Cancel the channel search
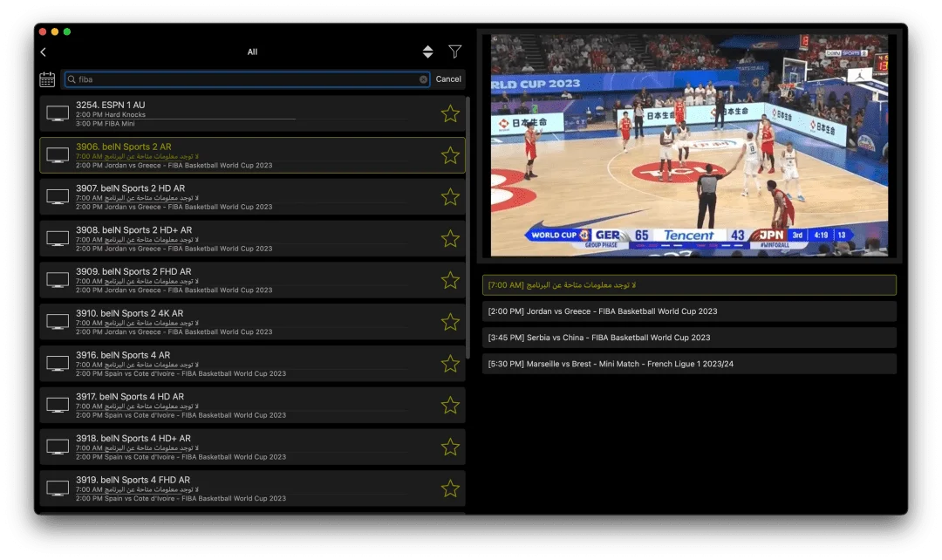 pyautogui.click(x=448, y=79)
